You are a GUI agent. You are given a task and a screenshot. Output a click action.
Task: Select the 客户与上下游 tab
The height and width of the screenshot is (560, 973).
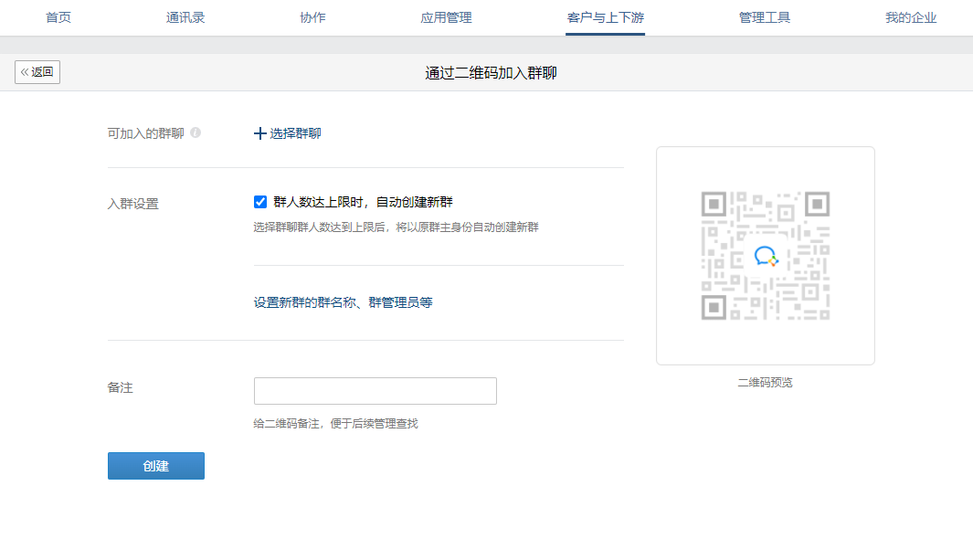tap(605, 17)
